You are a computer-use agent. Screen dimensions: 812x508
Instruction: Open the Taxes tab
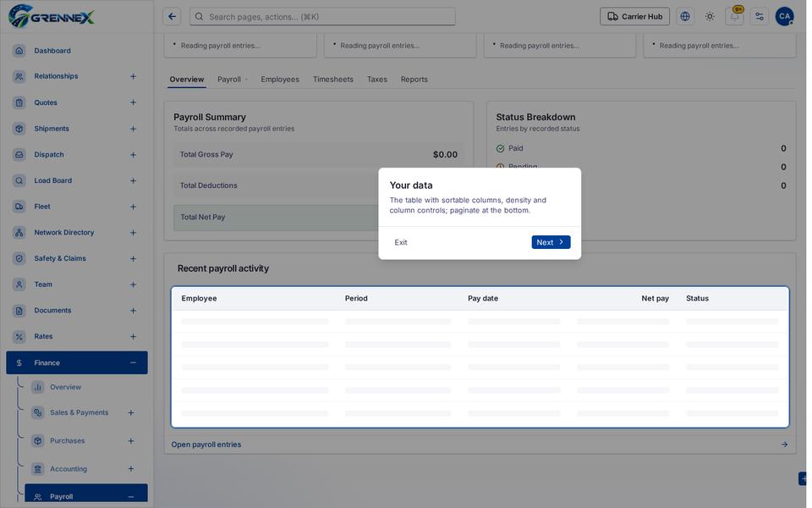[x=377, y=80]
